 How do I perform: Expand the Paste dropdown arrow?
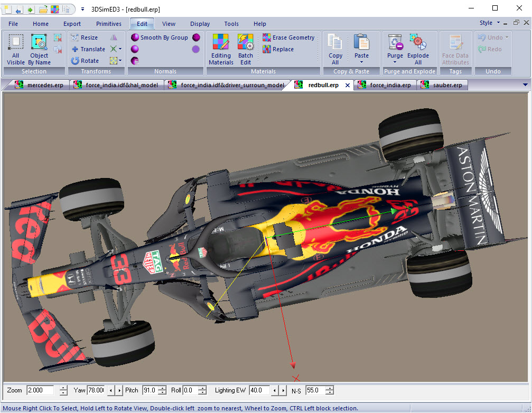point(361,62)
